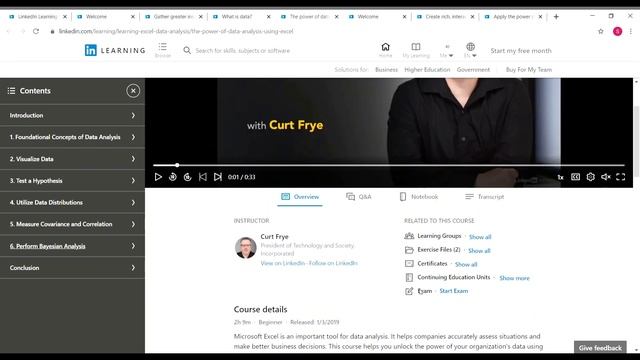
Task: Change playback speed 1x
Action: coord(560,177)
